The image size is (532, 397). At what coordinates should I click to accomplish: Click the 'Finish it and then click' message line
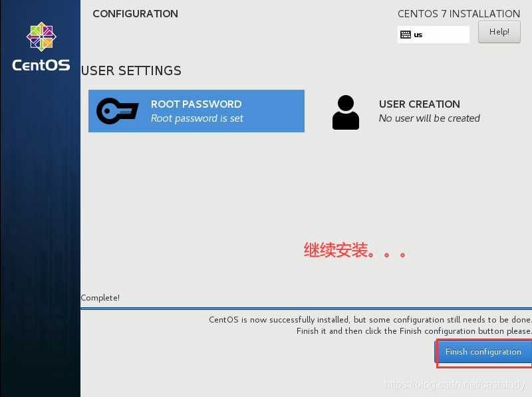coord(414,331)
